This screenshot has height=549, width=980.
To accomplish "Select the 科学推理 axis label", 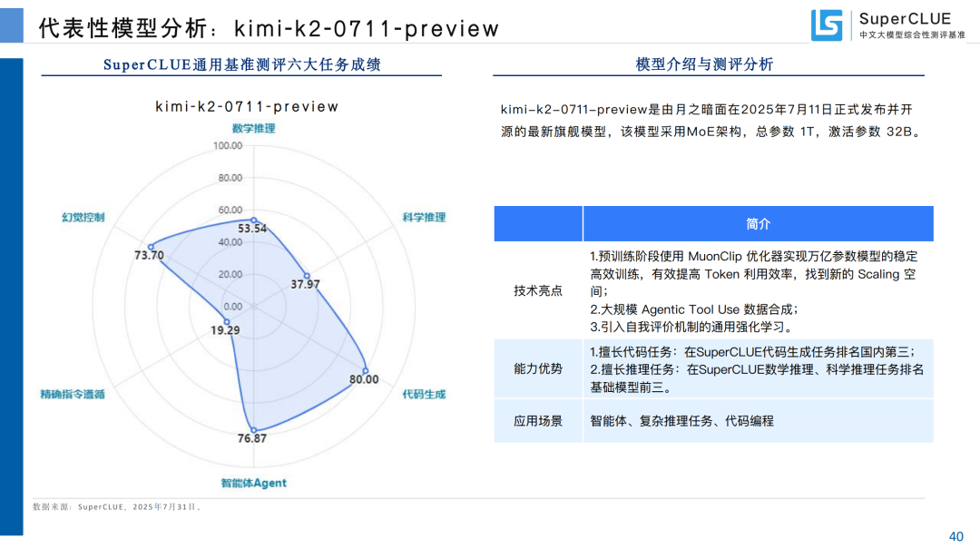I will click(x=424, y=217).
